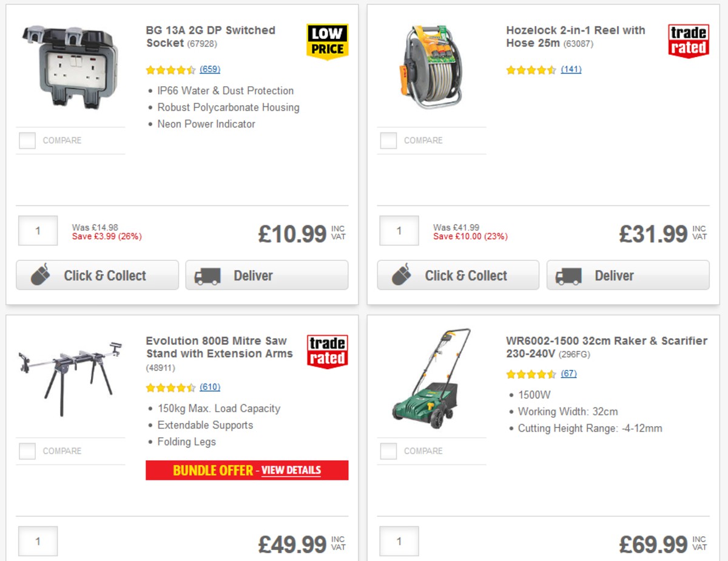Click Deliver button for Hozelock reel
The image size is (728, 561).
coord(628,275)
